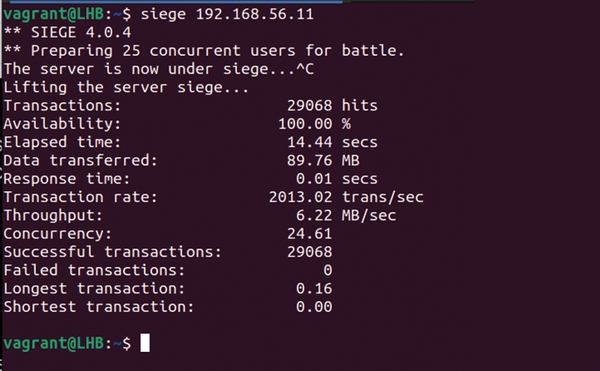Click the Concurrency value 24.61
Image resolution: width=600 pixels, height=371 pixels.
[310, 234]
